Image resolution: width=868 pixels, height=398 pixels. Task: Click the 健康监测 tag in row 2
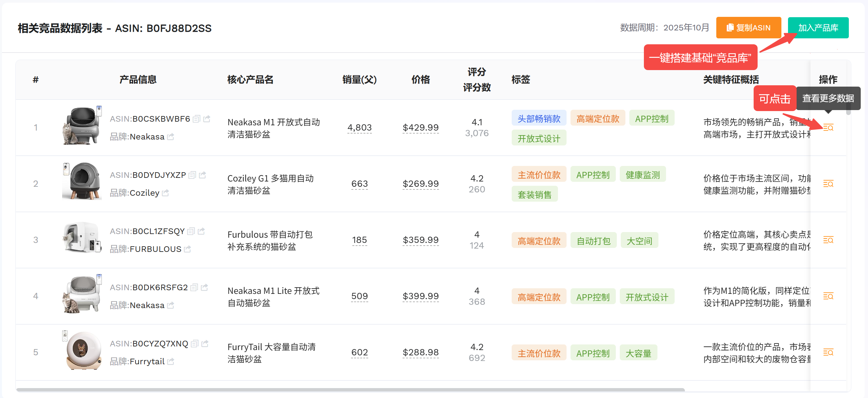click(642, 175)
